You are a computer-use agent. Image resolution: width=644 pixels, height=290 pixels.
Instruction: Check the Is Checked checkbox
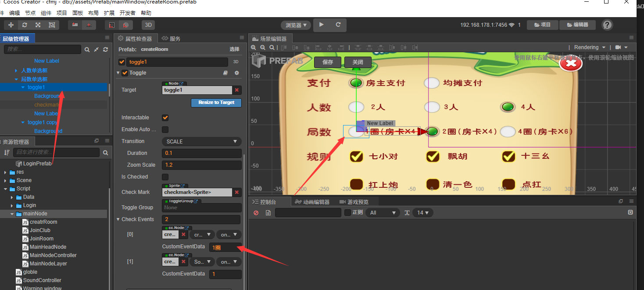pos(165,177)
